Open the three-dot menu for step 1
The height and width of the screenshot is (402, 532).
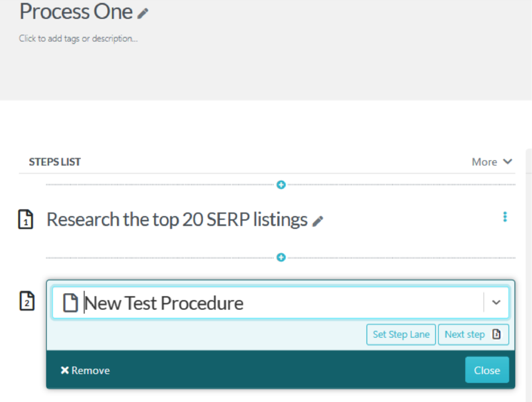(x=505, y=217)
